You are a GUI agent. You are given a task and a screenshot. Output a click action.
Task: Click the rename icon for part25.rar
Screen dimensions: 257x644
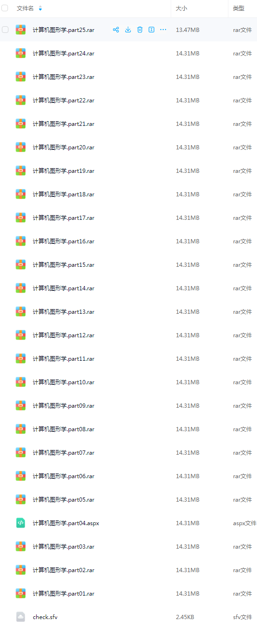[151, 30]
